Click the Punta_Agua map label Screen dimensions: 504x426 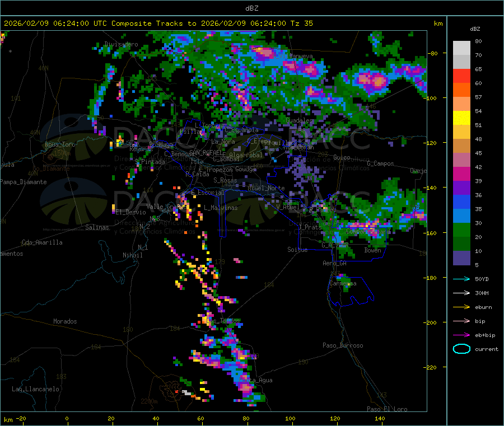point(256,380)
